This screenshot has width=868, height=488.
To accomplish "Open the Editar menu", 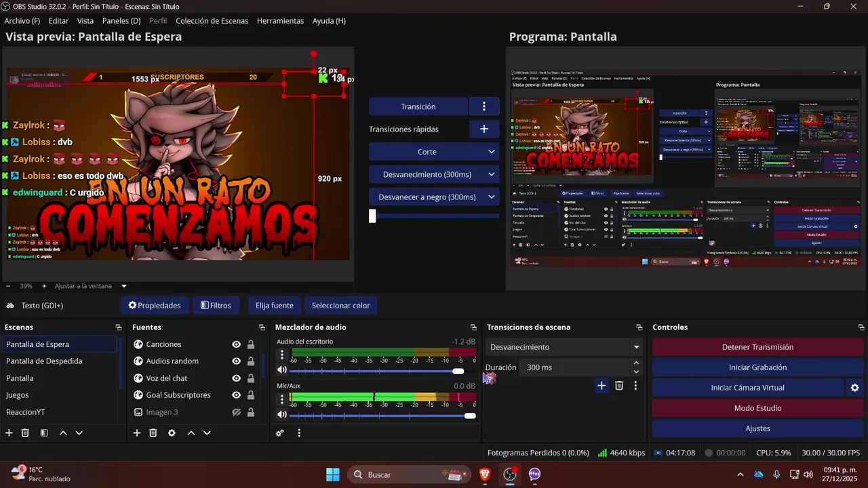I will pyautogui.click(x=58, y=21).
